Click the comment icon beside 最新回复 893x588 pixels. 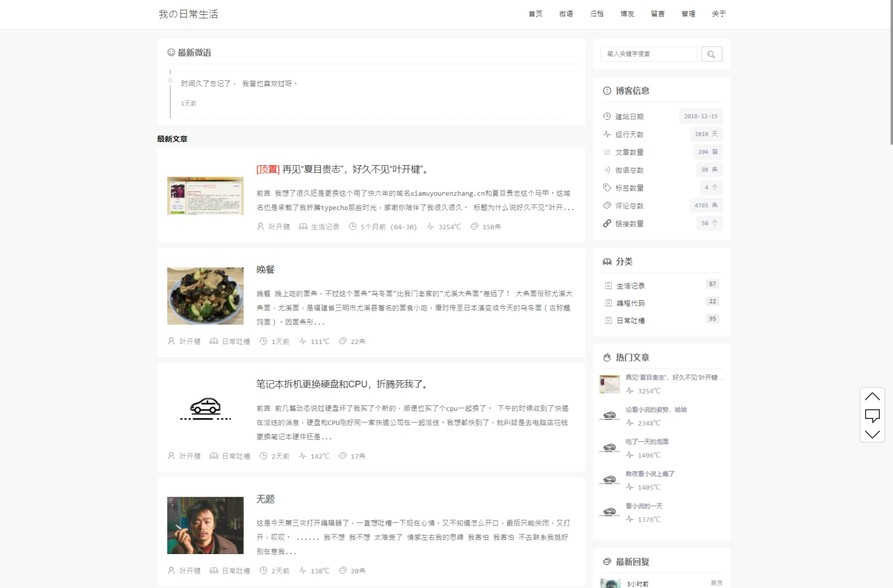click(x=607, y=562)
